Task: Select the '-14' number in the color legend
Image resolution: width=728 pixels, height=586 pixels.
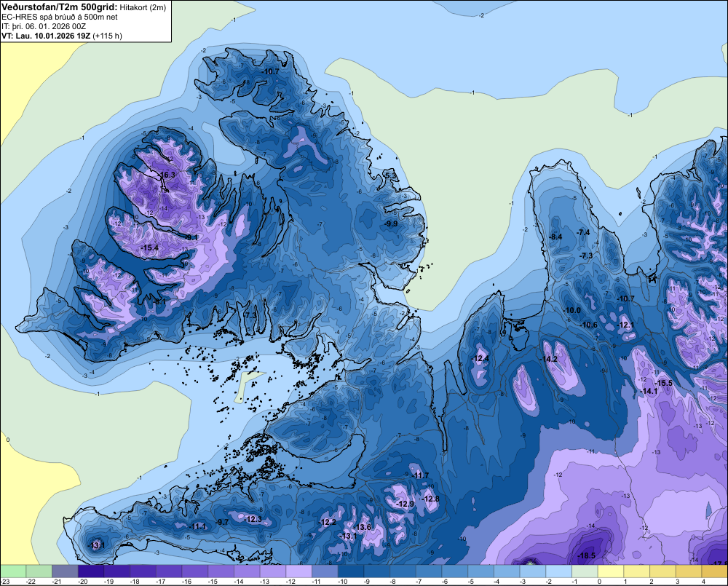Action: 239,582
